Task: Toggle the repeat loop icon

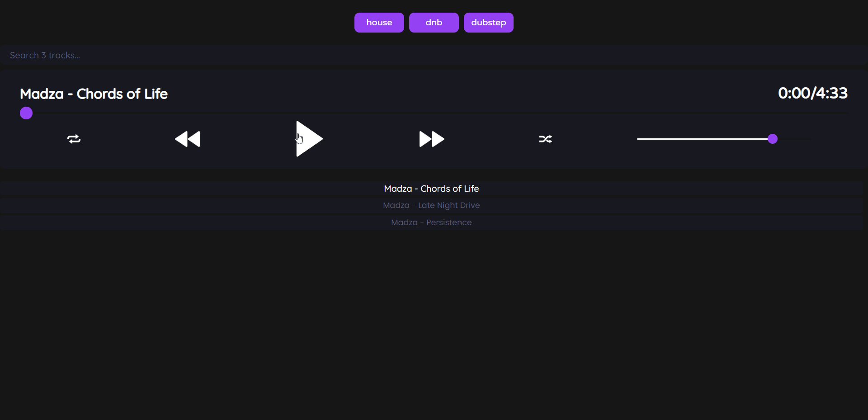Action: coord(74,139)
